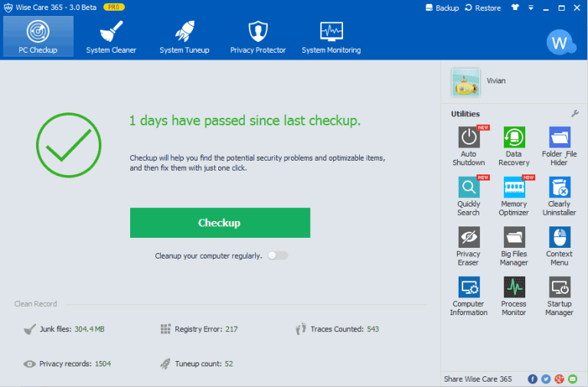Screen dimensions: 588x387
Task: Share Wise Care 365 on Twitter
Action: click(546, 379)
